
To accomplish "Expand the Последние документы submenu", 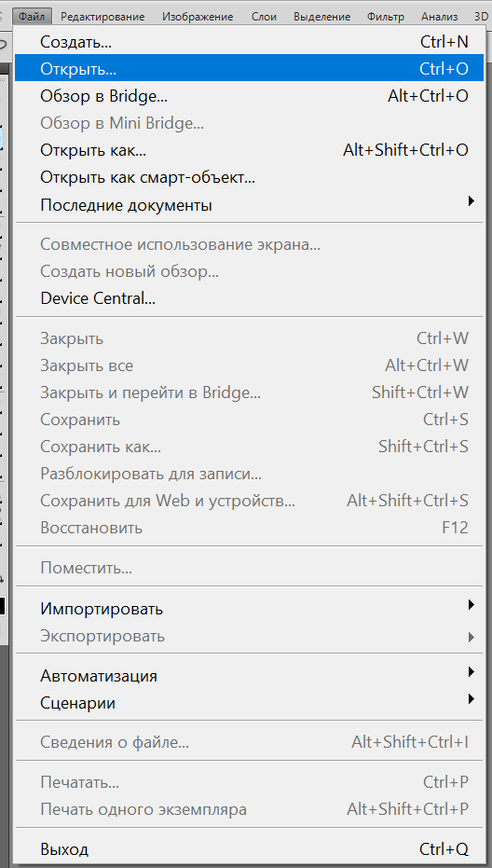I will [249, 205].
